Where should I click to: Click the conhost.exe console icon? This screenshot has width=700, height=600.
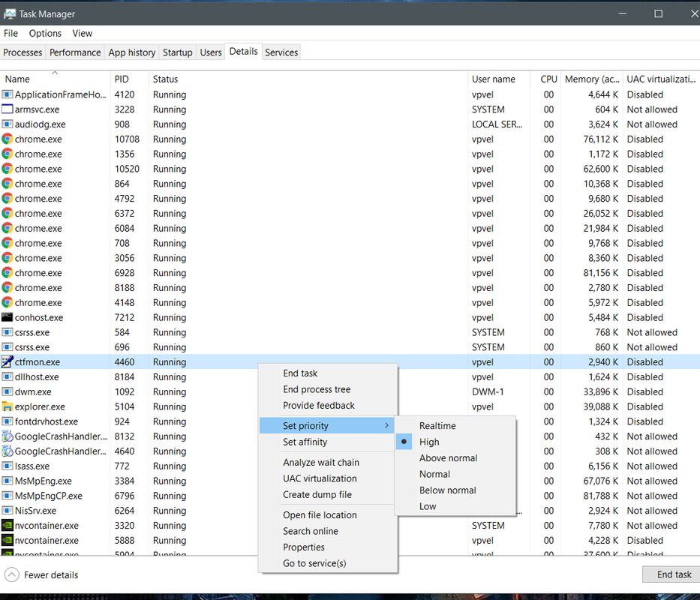pyautogui.click(x=8, y=317)
